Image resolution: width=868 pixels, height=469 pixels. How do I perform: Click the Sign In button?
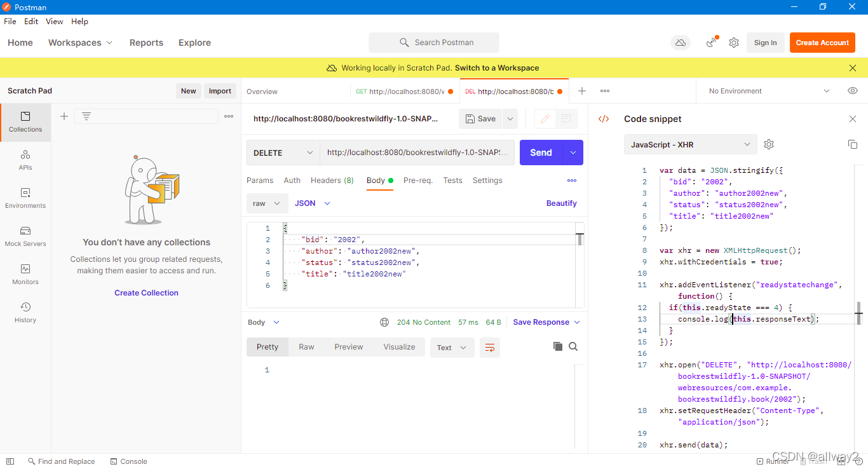coord(765,43)
